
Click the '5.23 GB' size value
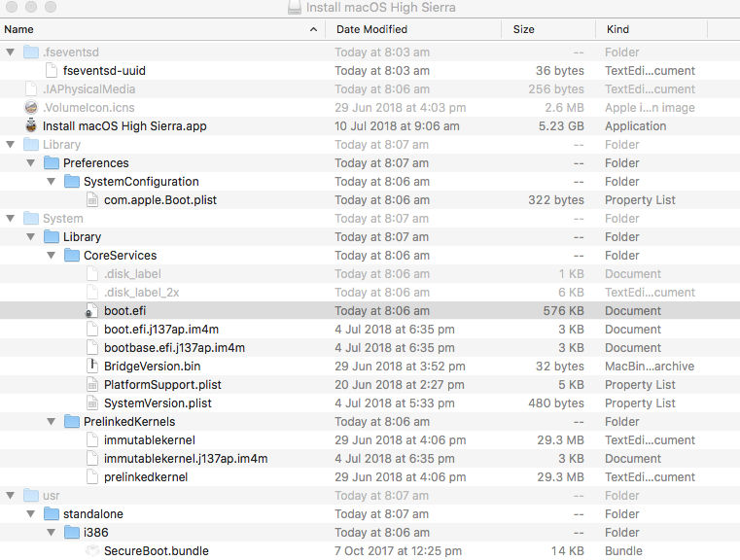pos(561,126)
